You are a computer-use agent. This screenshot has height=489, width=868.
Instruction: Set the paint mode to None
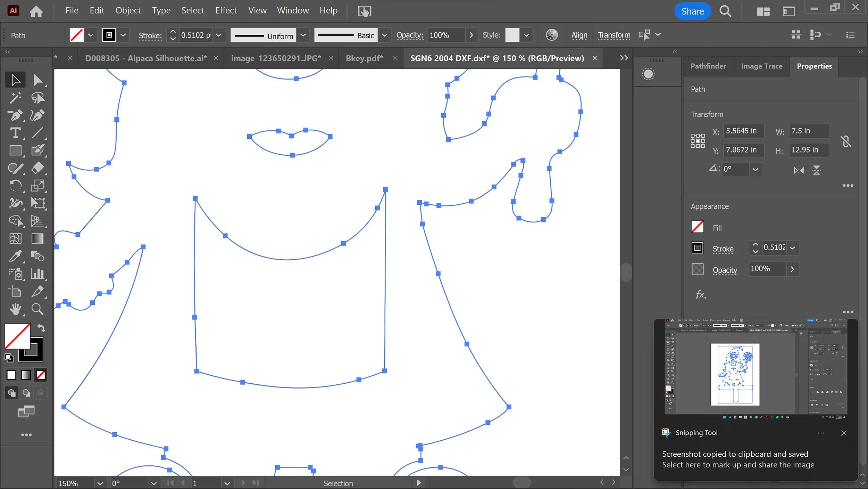click(41, 375)
